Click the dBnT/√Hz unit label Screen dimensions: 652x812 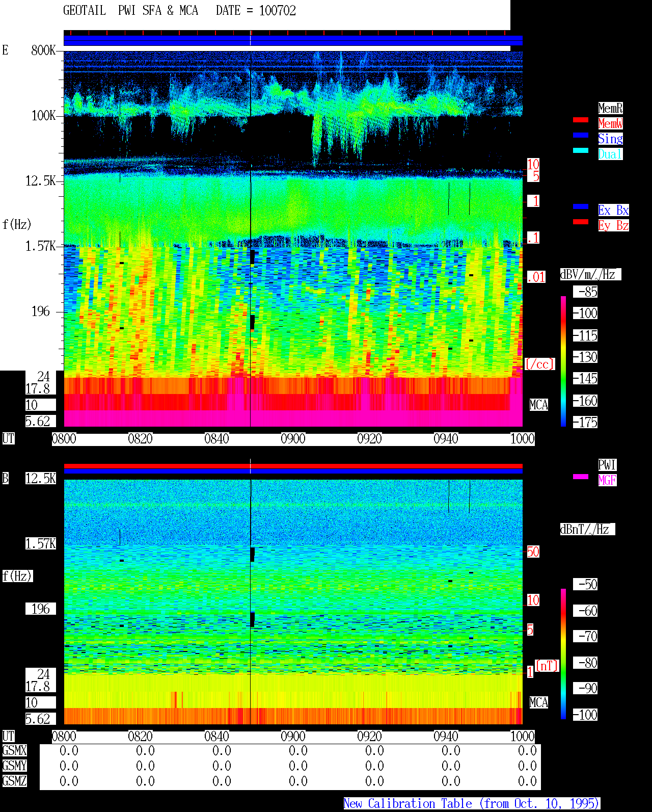pos(587,529)
